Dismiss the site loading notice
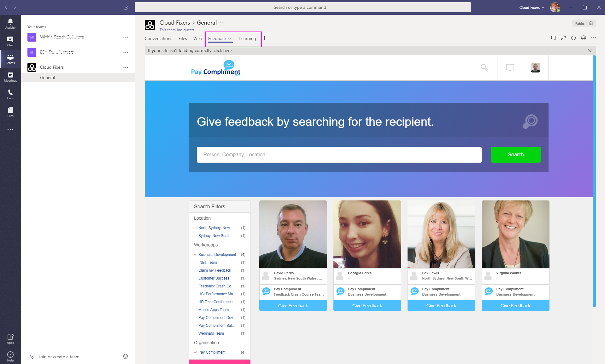Image resolution: width=605 pixels, height=364 pixels. coord(590,51)
